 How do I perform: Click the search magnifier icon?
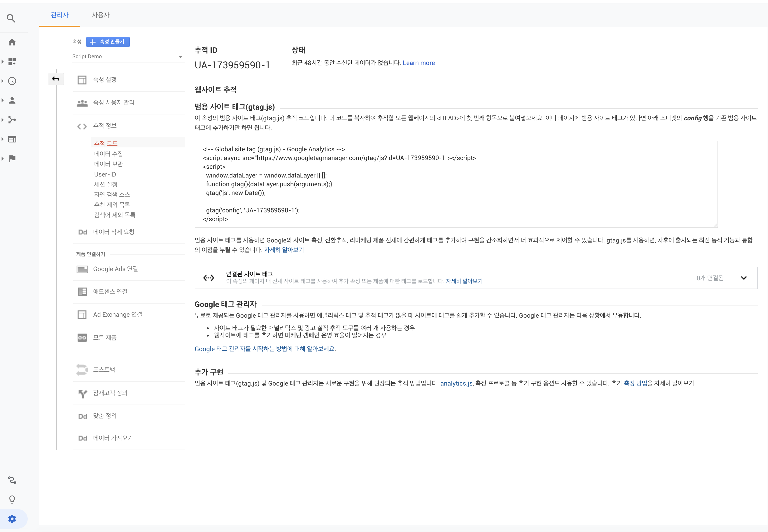coord(11,18)
